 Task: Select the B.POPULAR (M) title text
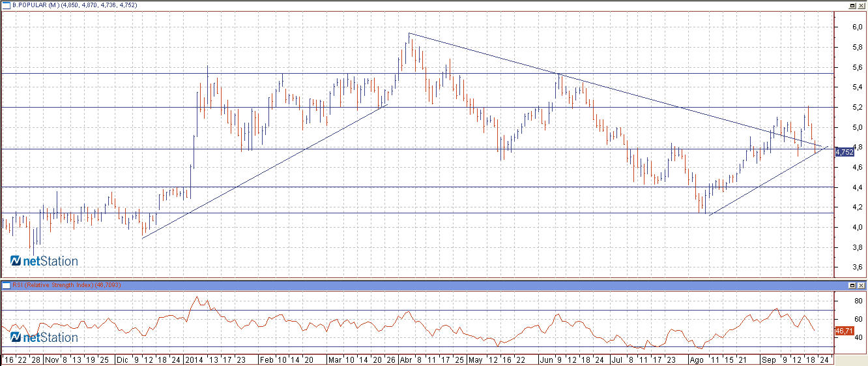pyautogui.click(x=35, y=5)
